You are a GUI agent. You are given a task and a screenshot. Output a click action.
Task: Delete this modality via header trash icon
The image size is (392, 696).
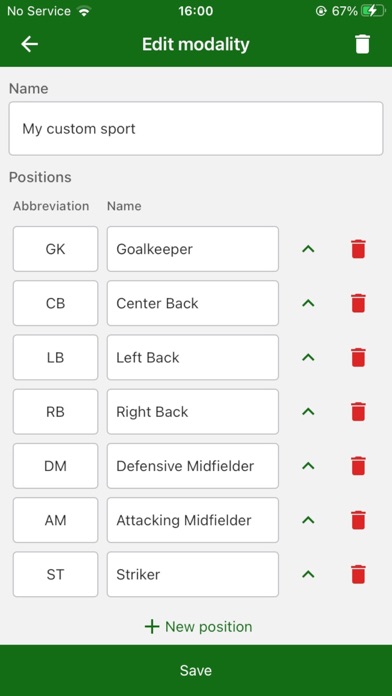(362, 44)
